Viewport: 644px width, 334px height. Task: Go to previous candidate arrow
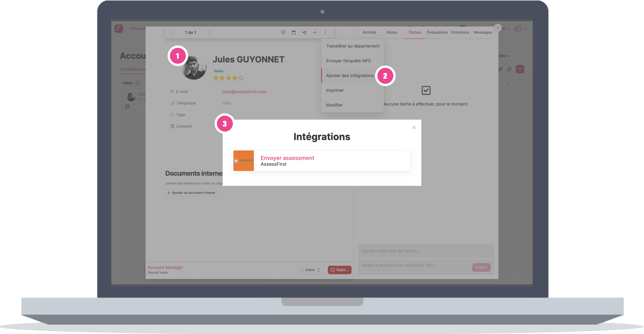(x=172, y=32)
